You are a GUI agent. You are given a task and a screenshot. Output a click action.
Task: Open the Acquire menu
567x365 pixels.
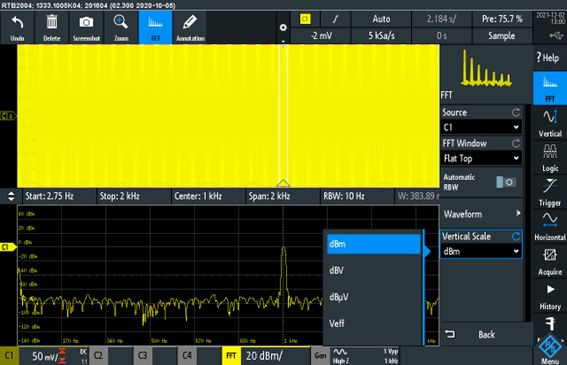[x=550, y=261]
